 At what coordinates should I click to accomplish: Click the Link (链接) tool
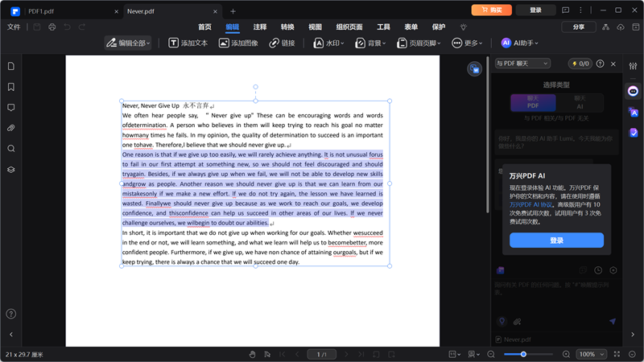282,43
